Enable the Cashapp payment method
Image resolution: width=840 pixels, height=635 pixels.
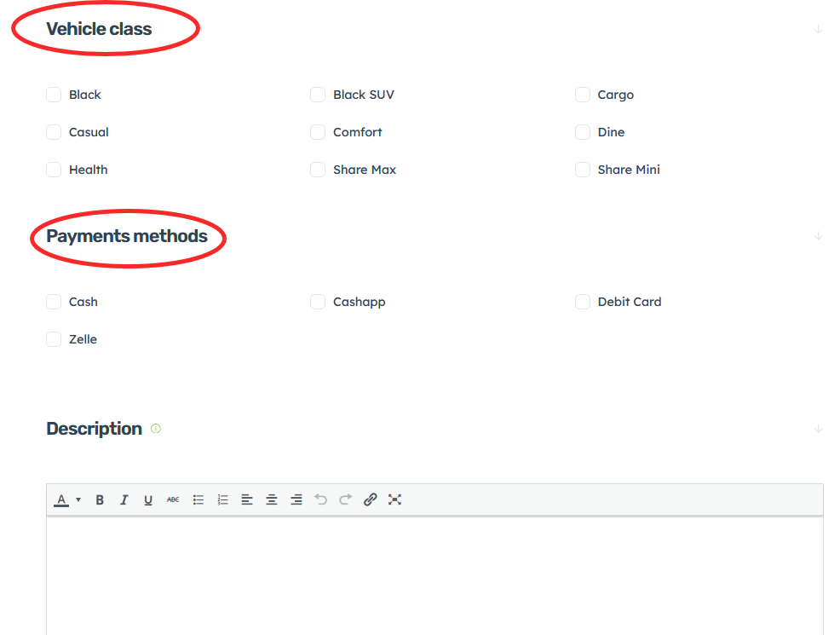(318, 302)
